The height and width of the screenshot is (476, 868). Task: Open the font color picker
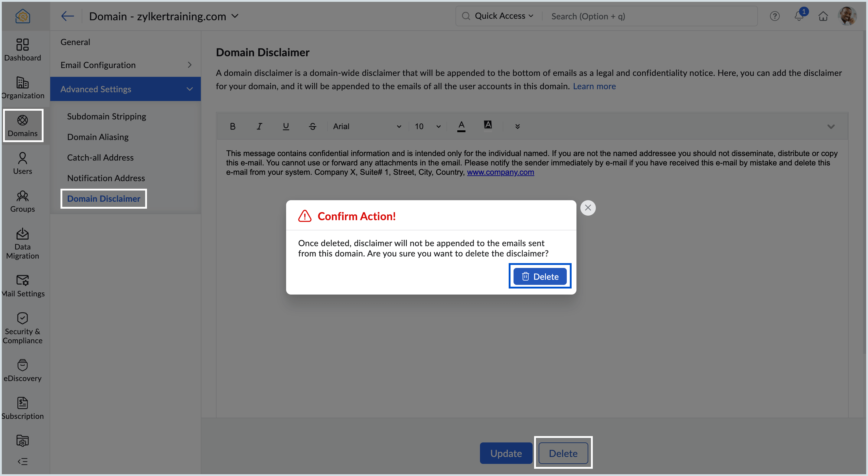click(x=461, y=126)
